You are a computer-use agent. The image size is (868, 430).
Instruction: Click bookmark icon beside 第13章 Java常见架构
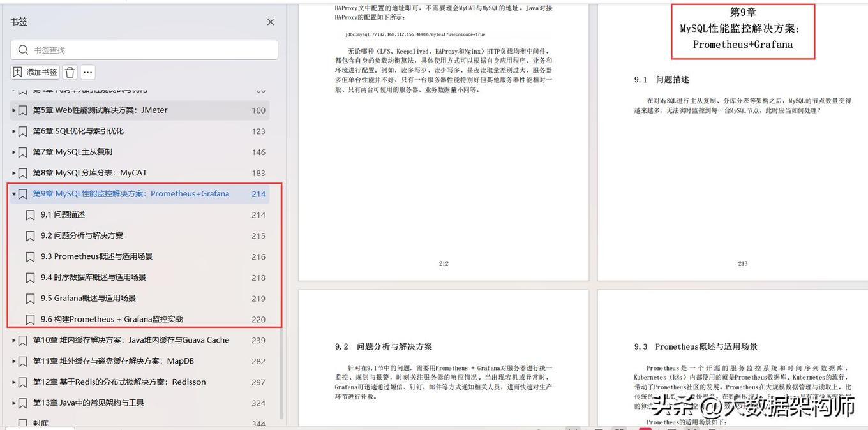23,403
